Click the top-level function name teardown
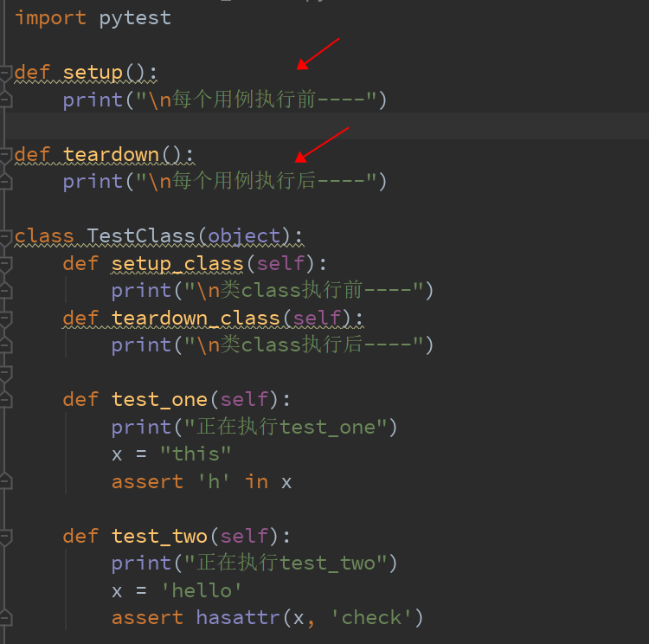 tap(111, 155)
